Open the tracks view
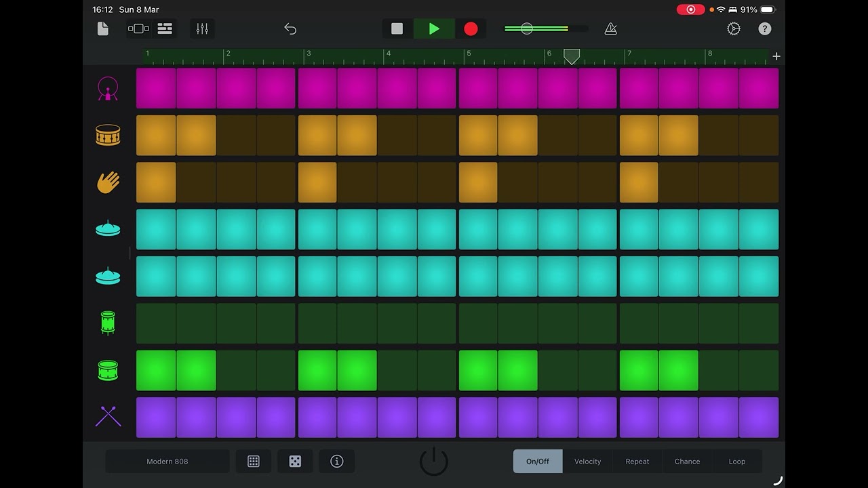This screenshot has height=488, width=868. coord(165,28)
